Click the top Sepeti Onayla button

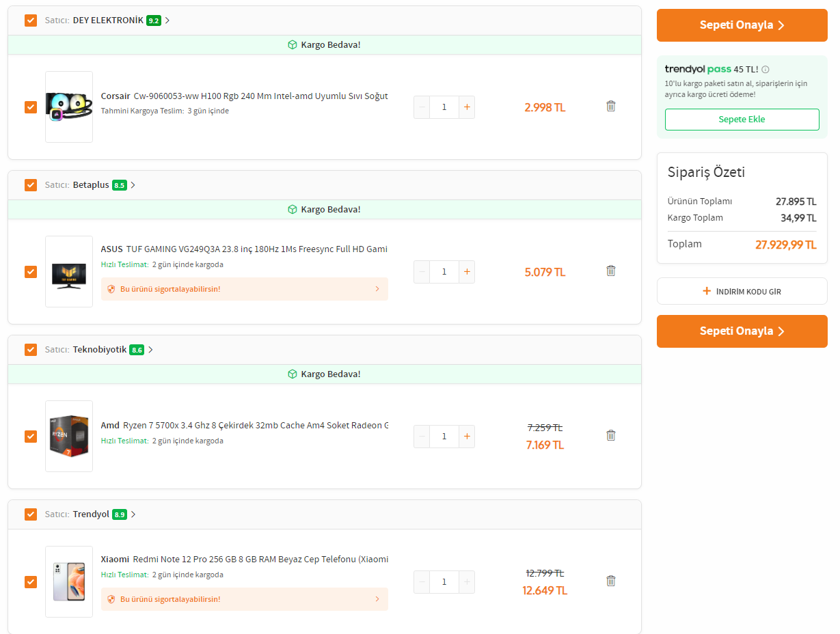tap(742, 25)
